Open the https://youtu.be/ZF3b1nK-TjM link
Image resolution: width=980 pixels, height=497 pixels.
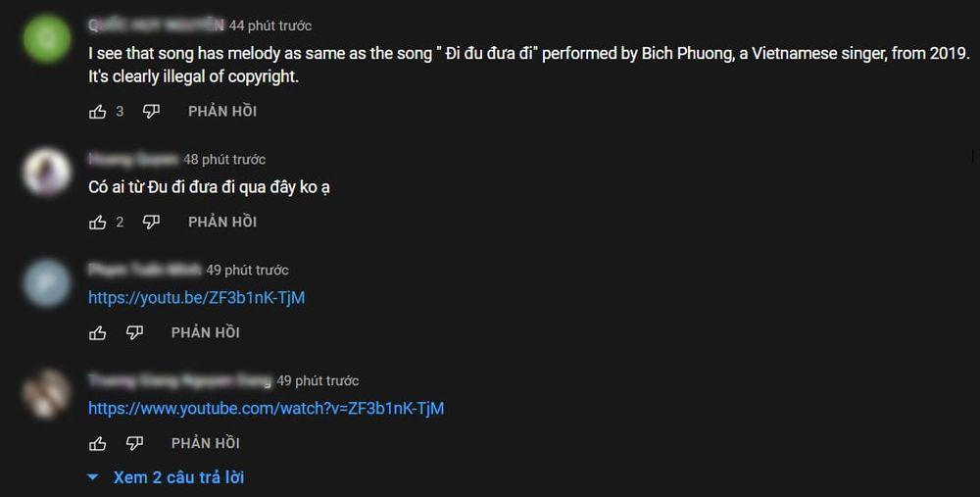coord(197,297)
